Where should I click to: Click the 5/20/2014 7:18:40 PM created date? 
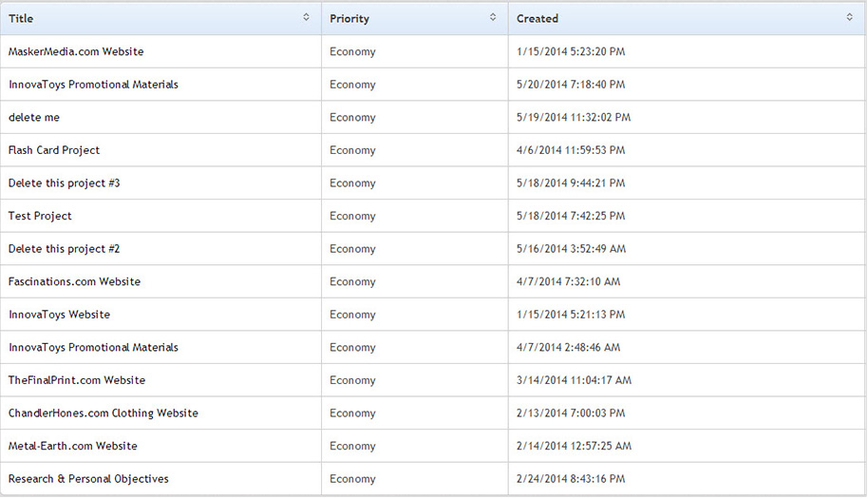tap(571, 85)
